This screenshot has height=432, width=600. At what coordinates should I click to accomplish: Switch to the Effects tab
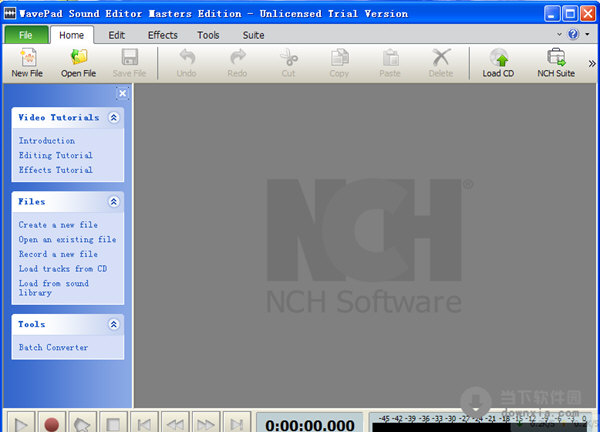[163, 35]
